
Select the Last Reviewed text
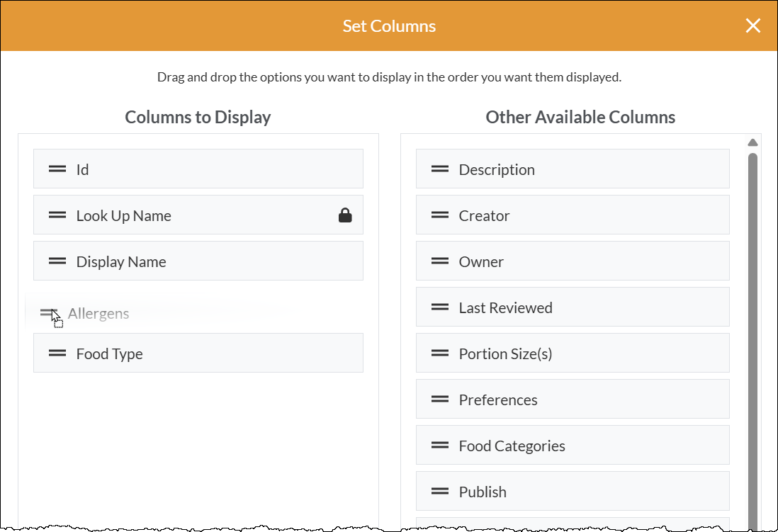click(x=506, y=308)
